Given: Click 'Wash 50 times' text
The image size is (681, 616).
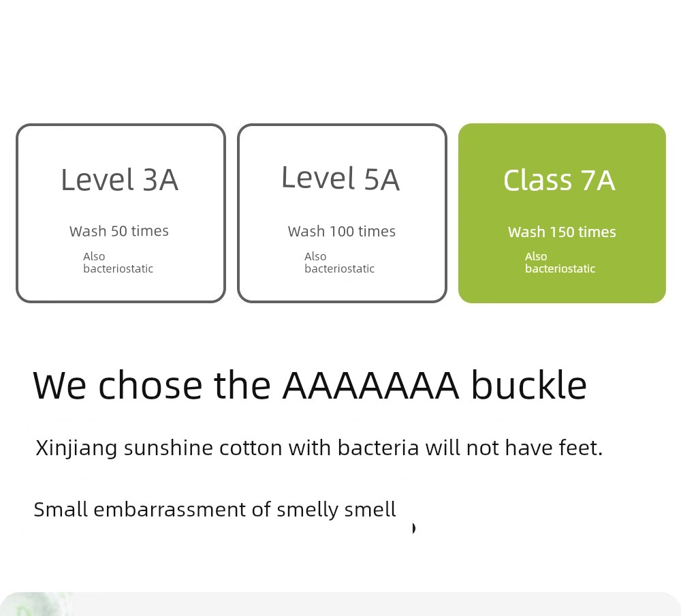Looking at the screenshot, I should pyautogui.click(x=119, y=231).
